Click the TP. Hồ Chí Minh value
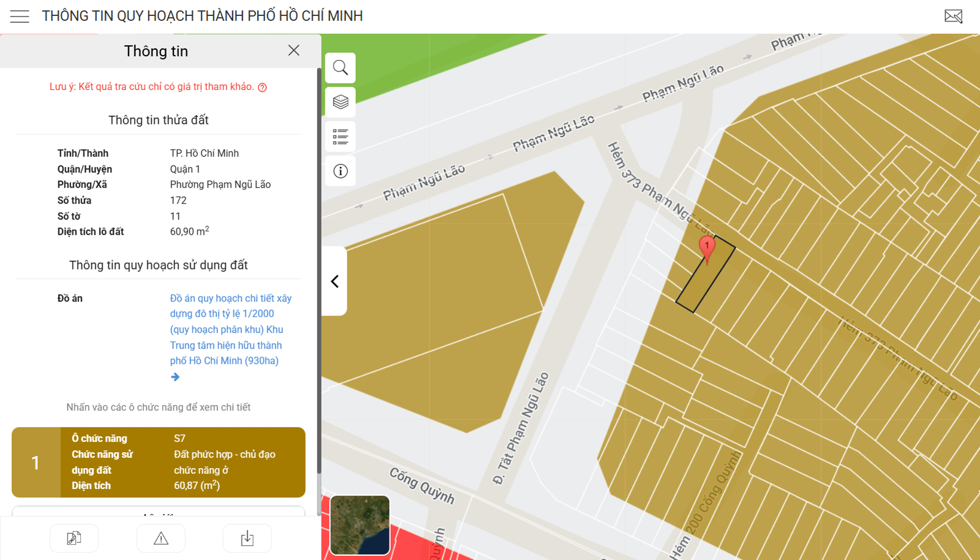The width and height of the screenshot is (980, 560). [x=205, y=153]
